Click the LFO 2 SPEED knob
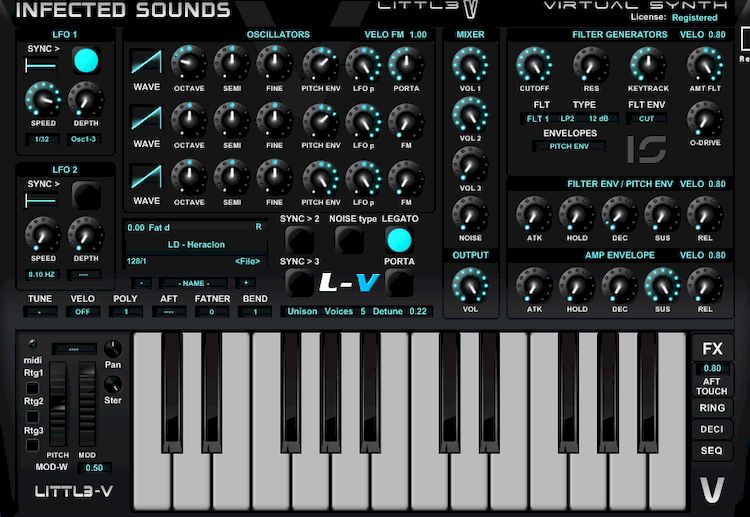This screenshot has width=750, height=517. click(43, 234)
